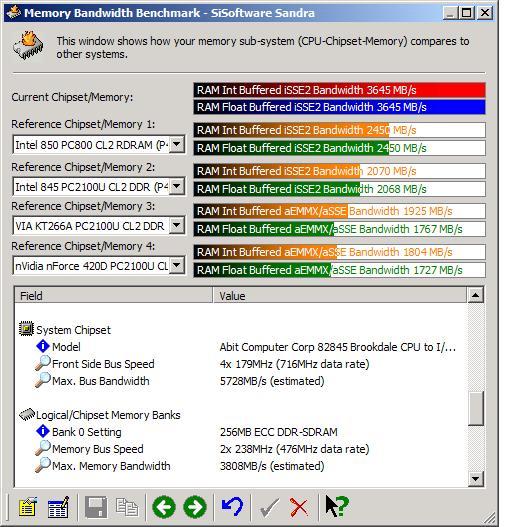Click the Copy documents icon
Screen dimensions: 512x527
click(x=127, y=506)
